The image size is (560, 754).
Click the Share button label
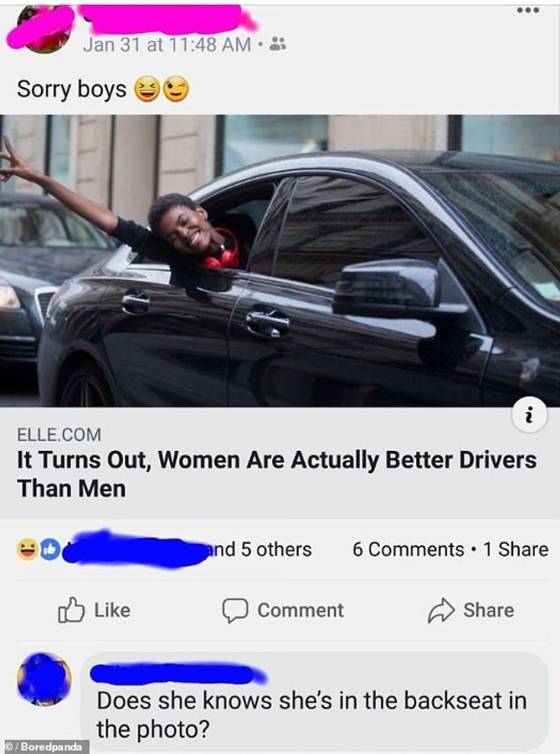click(489, 610)
